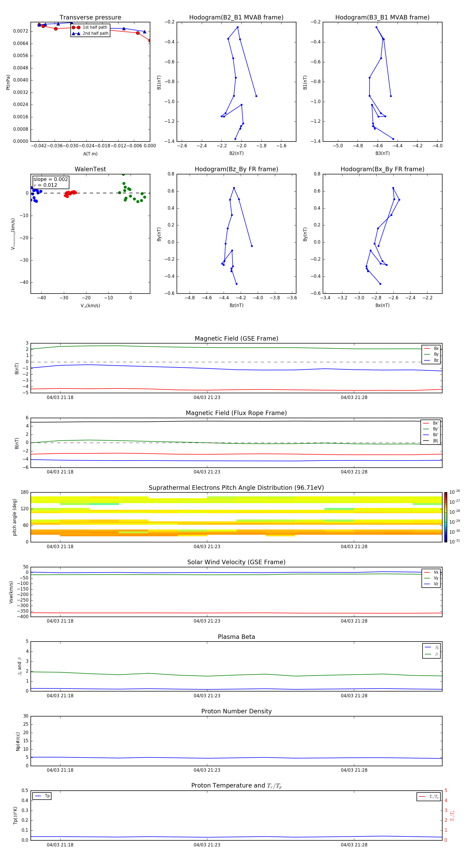This screenshot has width=473, height=868.
Task: Click the 'pitch angle (deg)' axis label
Action: [x=14, y=517]
